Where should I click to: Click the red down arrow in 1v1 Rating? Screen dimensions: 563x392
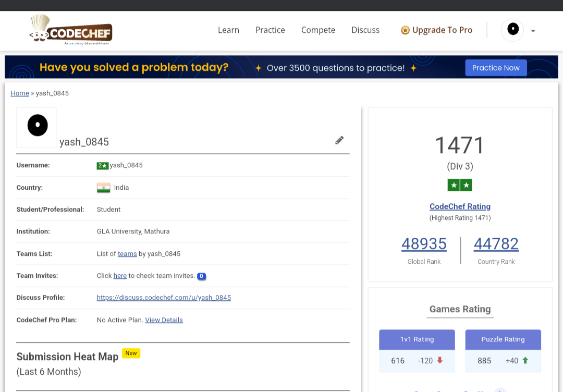(440, 360)
